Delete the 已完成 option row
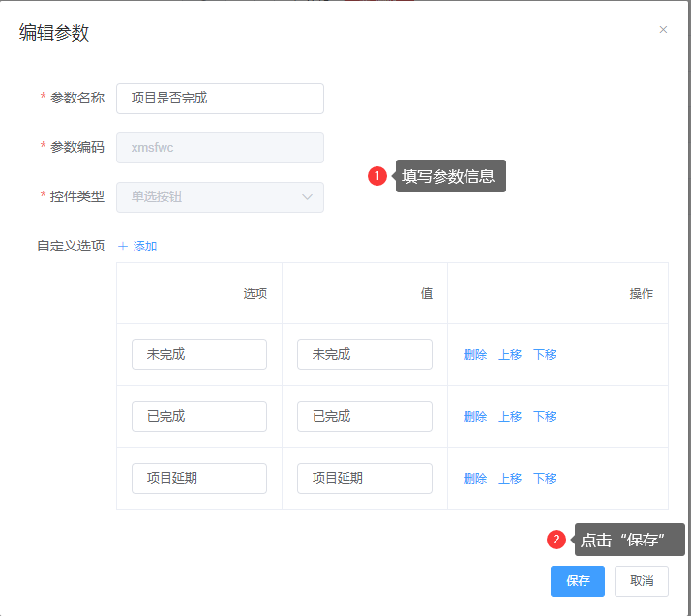Screen dimensions: 691x616 tap(475, 417)
